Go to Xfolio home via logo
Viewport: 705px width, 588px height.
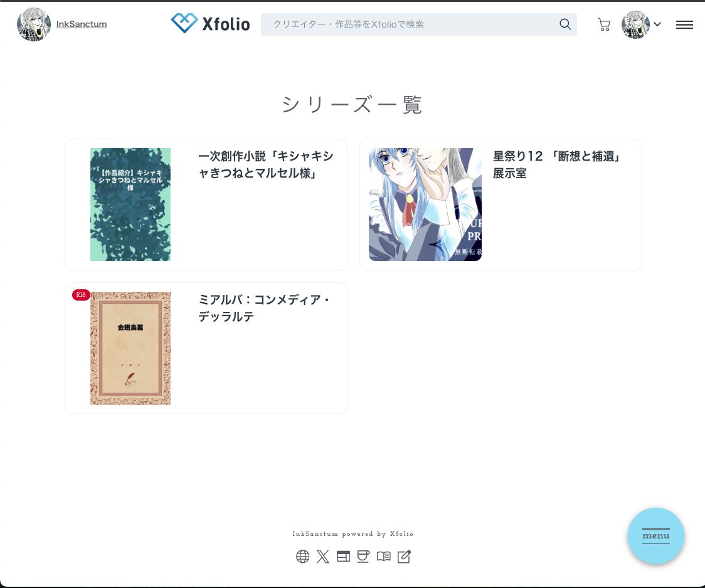(210, 24)
